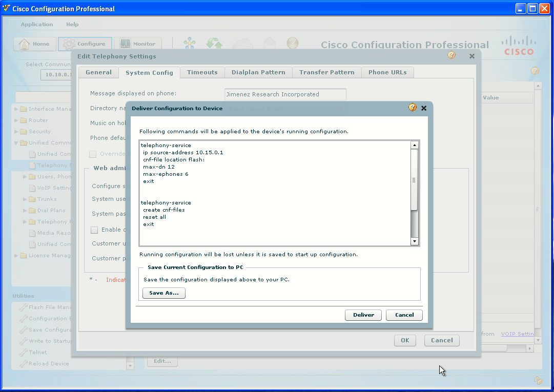554x392 pixels.
Task: Click 'ip source-address 10.15.0.1' line
Action: [x=183, y=153]
